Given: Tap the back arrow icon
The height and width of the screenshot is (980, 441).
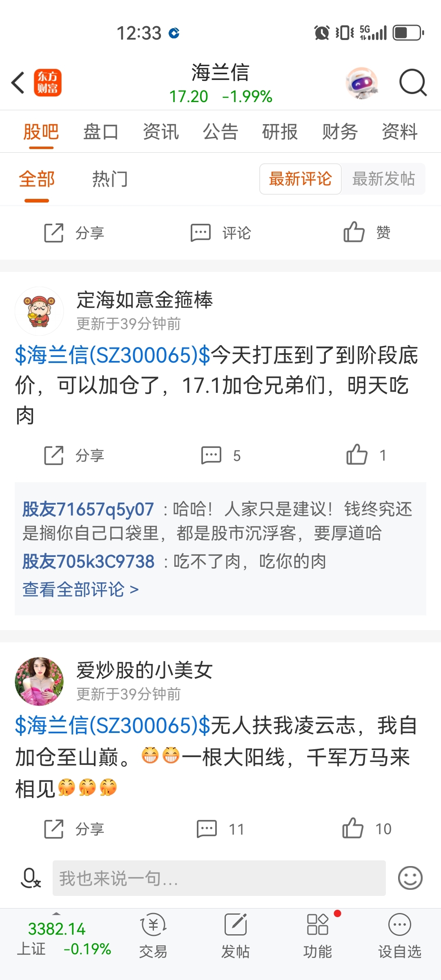Looking at the screenshot, I should 18,82.
